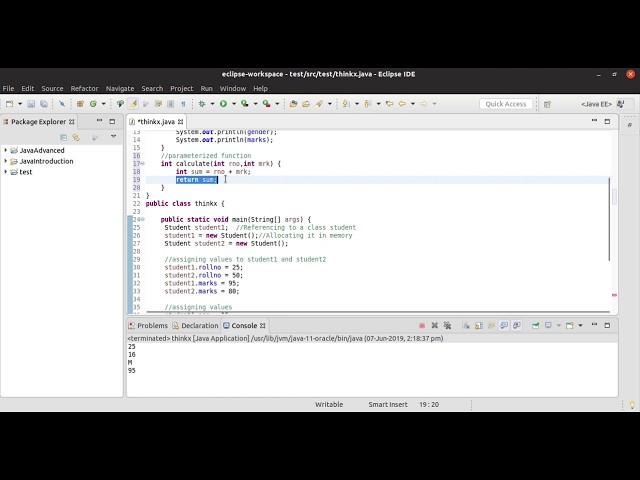Click the Back navigation arrow
The width and height of the screenshot is (640, 480).
click(402, 104)
